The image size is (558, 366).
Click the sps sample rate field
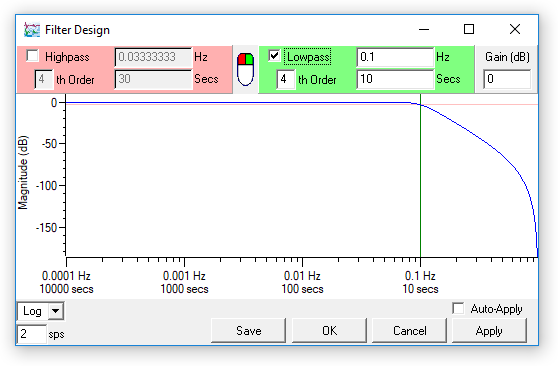click(32, 334)
